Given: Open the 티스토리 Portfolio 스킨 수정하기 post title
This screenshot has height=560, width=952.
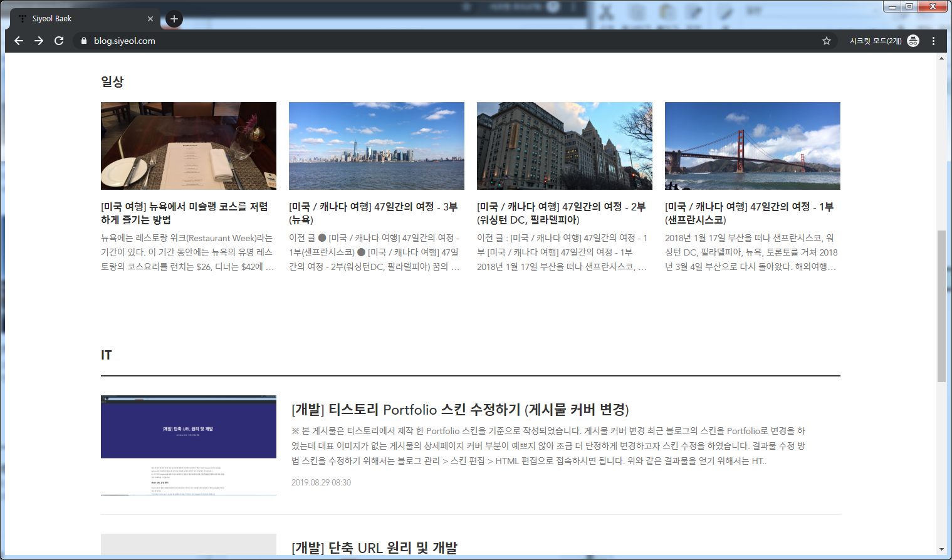Looking at the screenshot, I should click(460, 410).
